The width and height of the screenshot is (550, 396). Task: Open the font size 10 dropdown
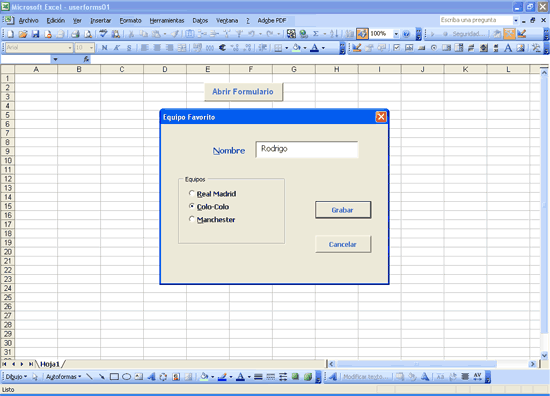(x=92, y=48)
